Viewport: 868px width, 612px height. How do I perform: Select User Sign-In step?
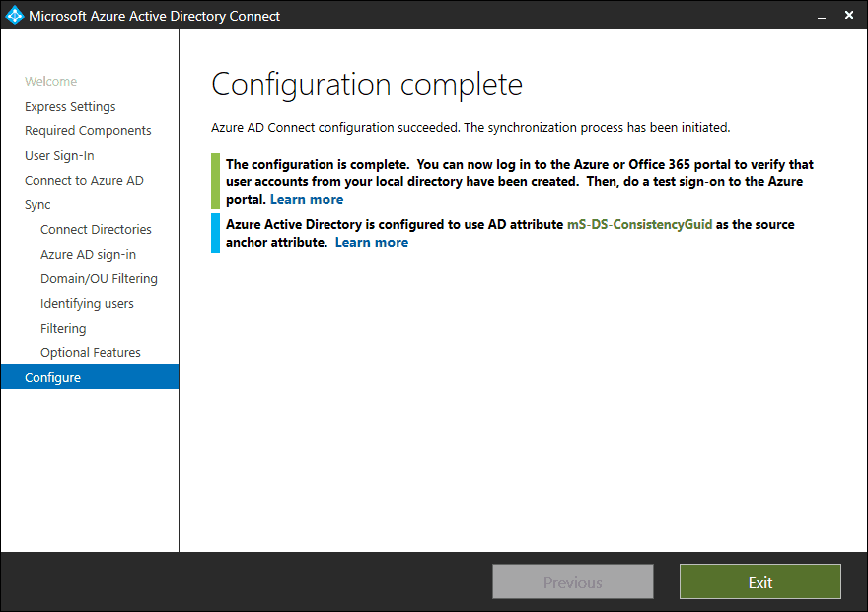(59, 156)
